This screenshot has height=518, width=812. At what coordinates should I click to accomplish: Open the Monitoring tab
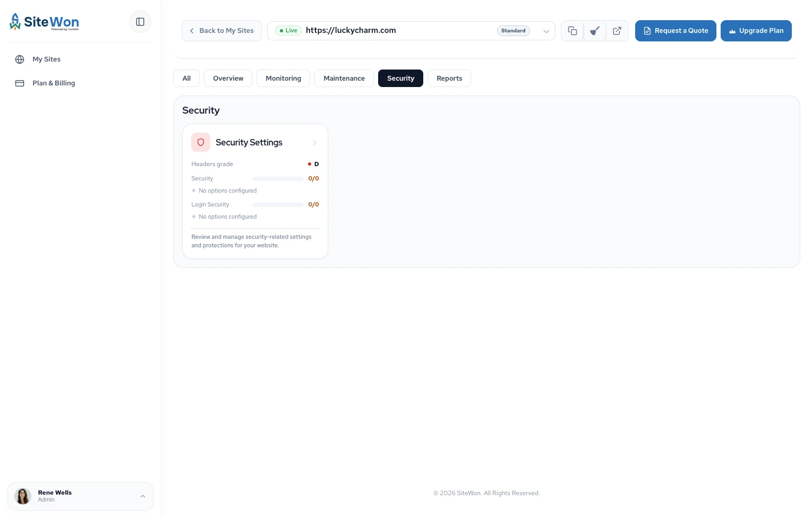coord(284,79)
